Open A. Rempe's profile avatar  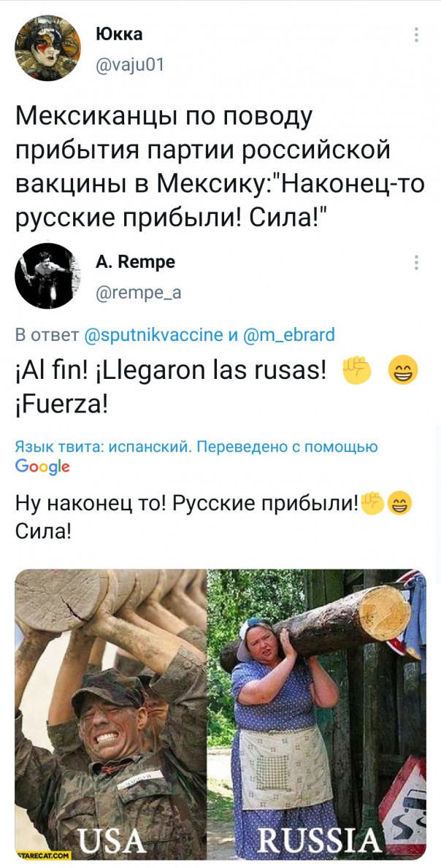click(x=47, y=276)
